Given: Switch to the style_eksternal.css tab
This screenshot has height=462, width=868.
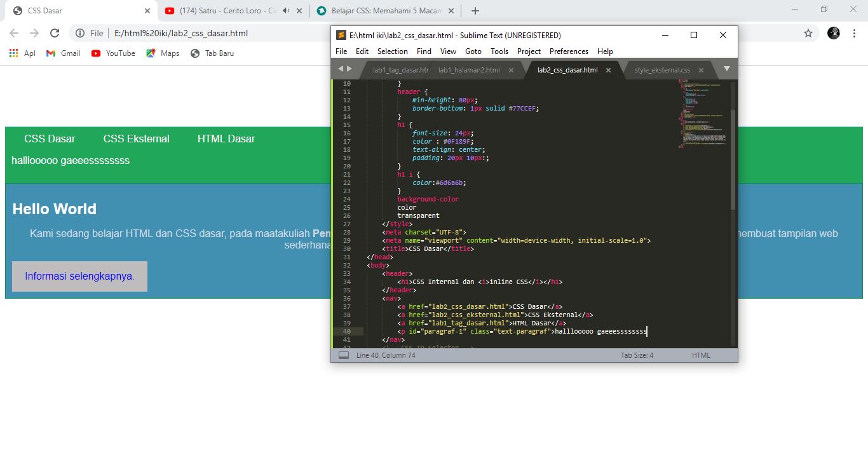Looking at the screenshot, I should [663, 71].
